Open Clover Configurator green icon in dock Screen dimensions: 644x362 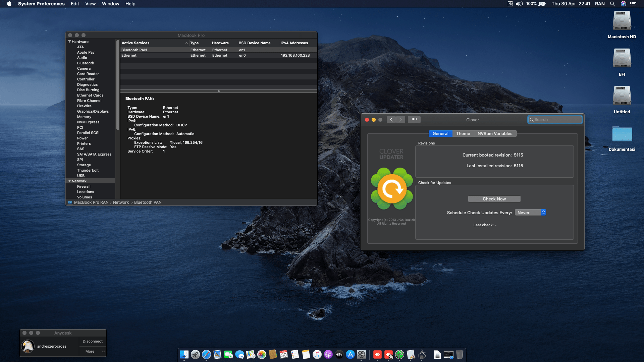tap(399, 354)
